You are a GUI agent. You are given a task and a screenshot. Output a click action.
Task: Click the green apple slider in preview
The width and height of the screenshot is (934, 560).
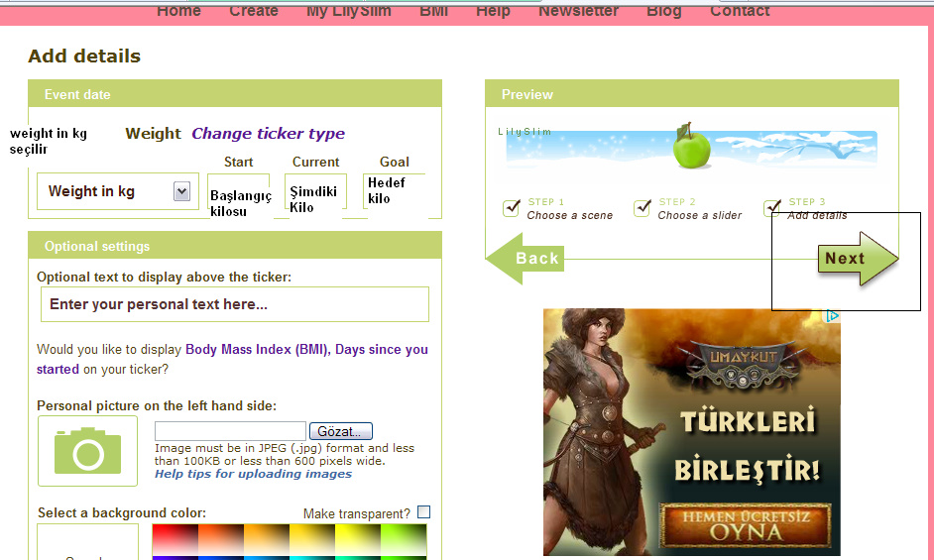692,148
